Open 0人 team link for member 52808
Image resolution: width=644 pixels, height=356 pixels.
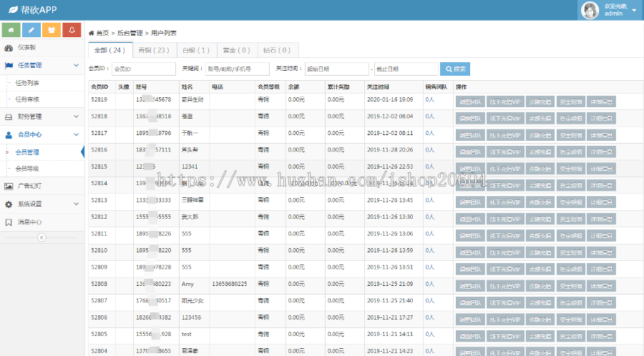click(429, 284)
